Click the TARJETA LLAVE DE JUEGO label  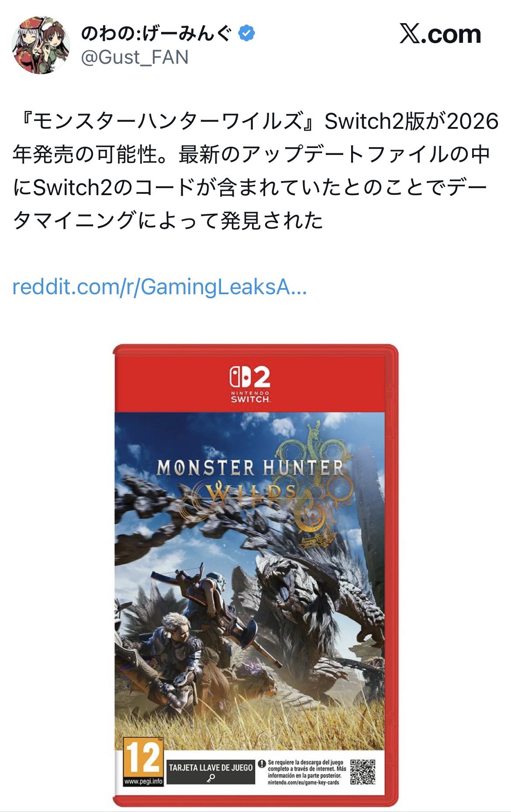[x=211, y=767]
